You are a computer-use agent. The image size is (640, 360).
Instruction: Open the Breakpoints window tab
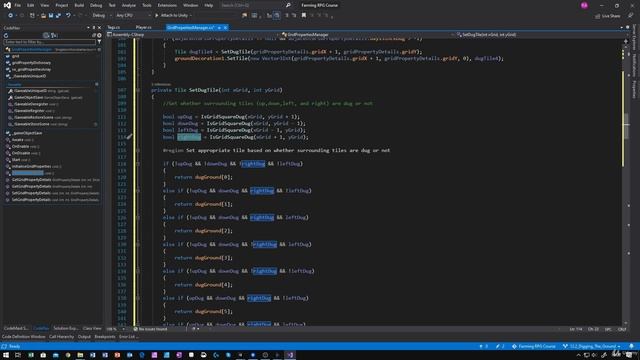click(x=105, y=337)
